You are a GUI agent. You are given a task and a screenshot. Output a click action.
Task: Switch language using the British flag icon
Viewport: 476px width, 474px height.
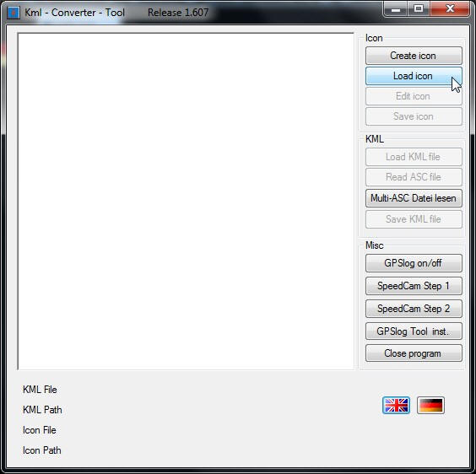[396, 405]
